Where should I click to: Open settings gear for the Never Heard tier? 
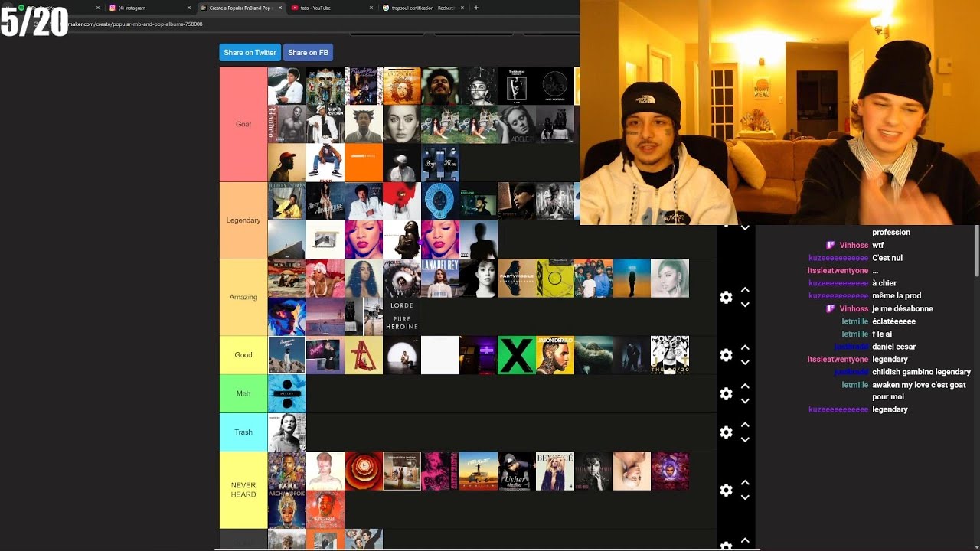pyautogui.click(x=726, y=490)
